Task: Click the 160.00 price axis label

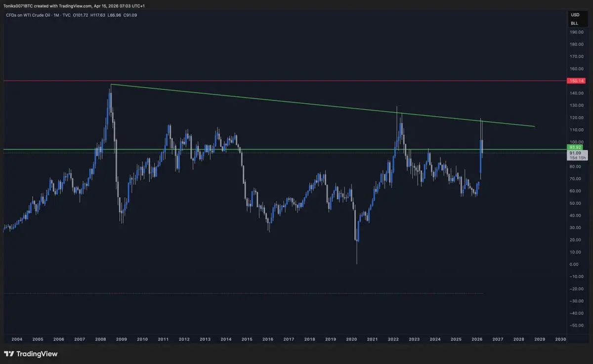Action: pyautogui.click(x=577, y=69)
